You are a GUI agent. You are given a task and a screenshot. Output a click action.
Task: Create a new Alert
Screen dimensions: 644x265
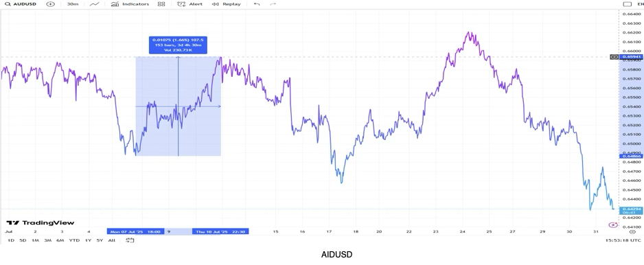pos(189,4)
